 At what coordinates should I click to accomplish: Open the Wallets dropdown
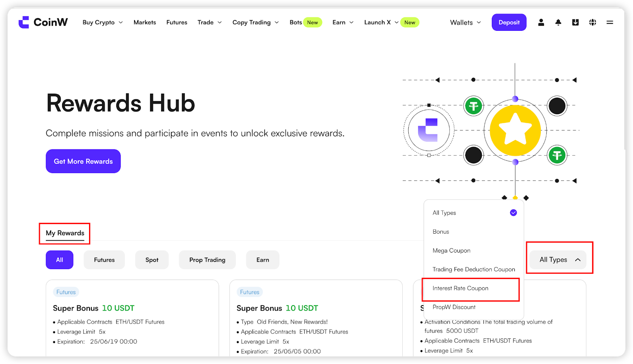(465, 23)
